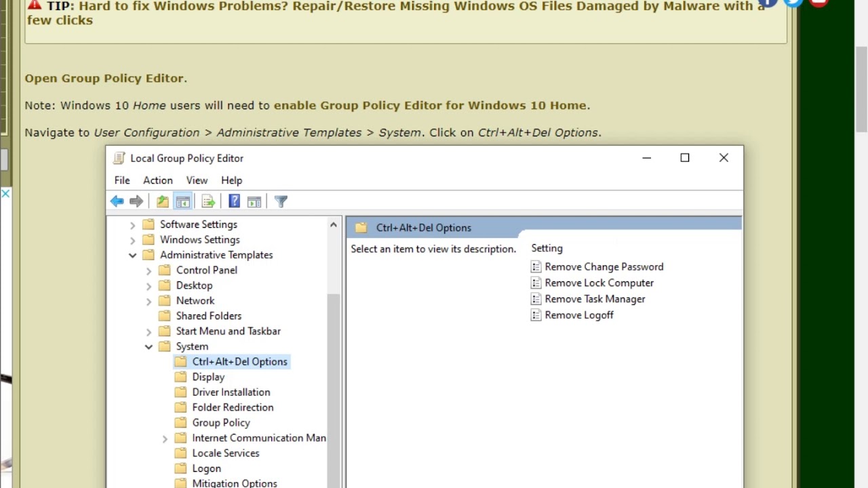Image resolution: width=868 pixels, height=488 pixels.
Task: Click Remove Task Manager setting text
Action: click(595, 299)
